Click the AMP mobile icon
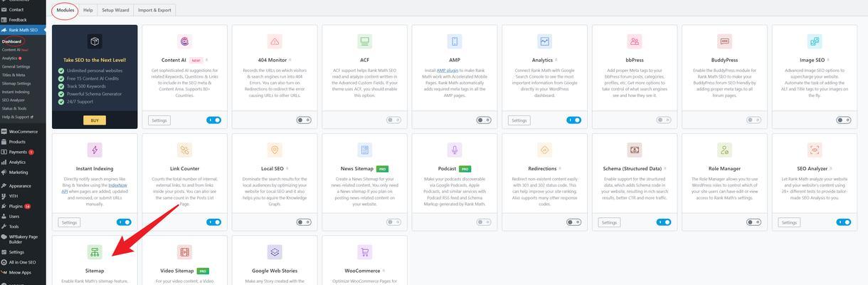Screen dimensions: 868x285 tap(455, 41)
